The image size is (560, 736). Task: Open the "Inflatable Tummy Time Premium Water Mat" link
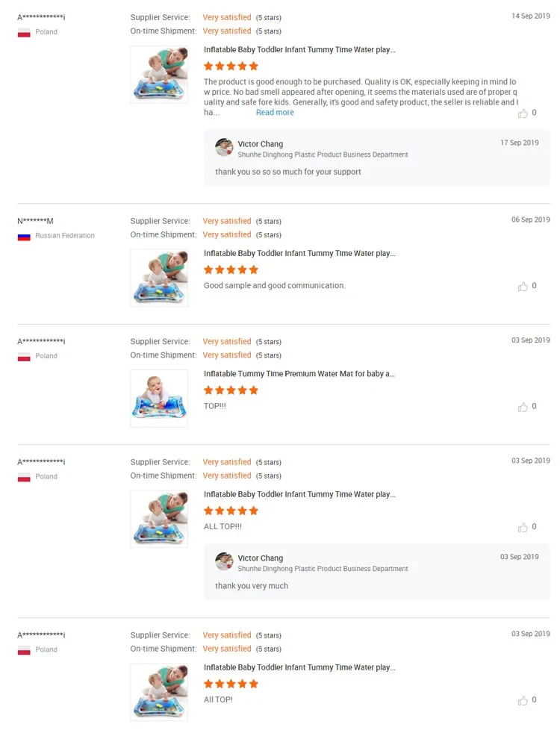[299, 374]
